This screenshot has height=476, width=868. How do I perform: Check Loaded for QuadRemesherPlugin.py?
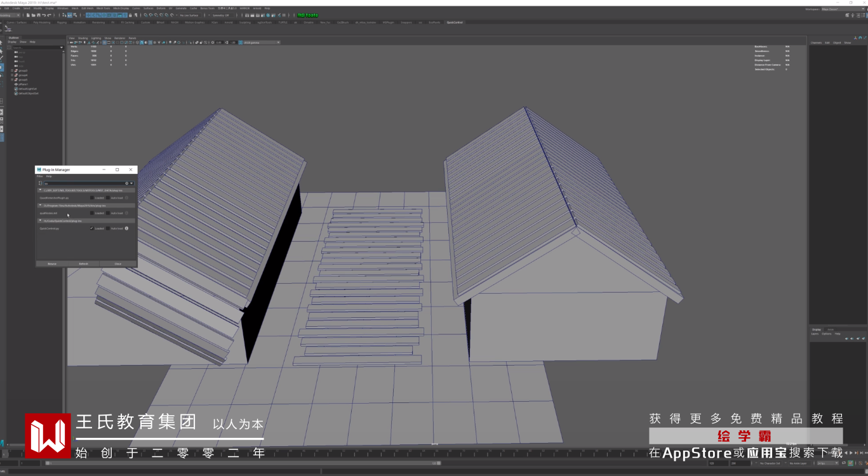pyautogui.click(x=91, y=198)
